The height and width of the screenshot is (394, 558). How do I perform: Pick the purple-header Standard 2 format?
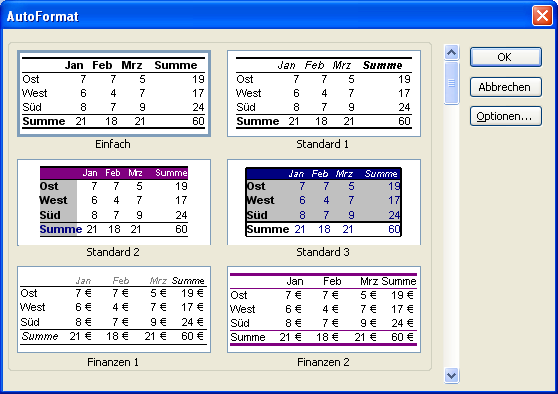click(x=114, y=202)
